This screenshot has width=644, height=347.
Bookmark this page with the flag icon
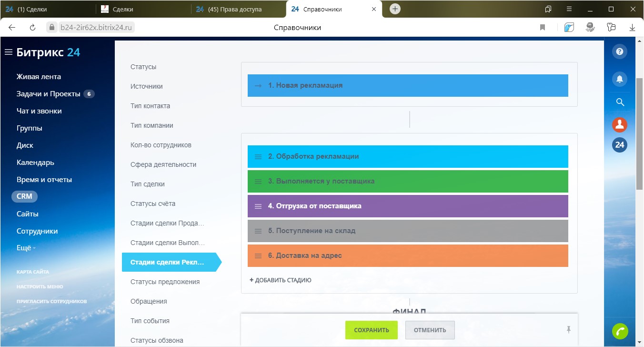coord(543,28)
